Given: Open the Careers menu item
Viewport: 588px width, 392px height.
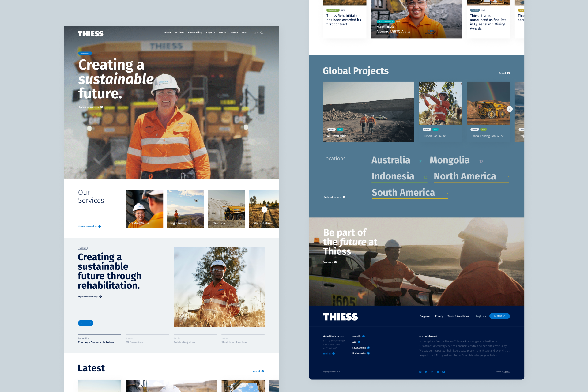Looking at the screenshot, I should [x=234, y=32].
